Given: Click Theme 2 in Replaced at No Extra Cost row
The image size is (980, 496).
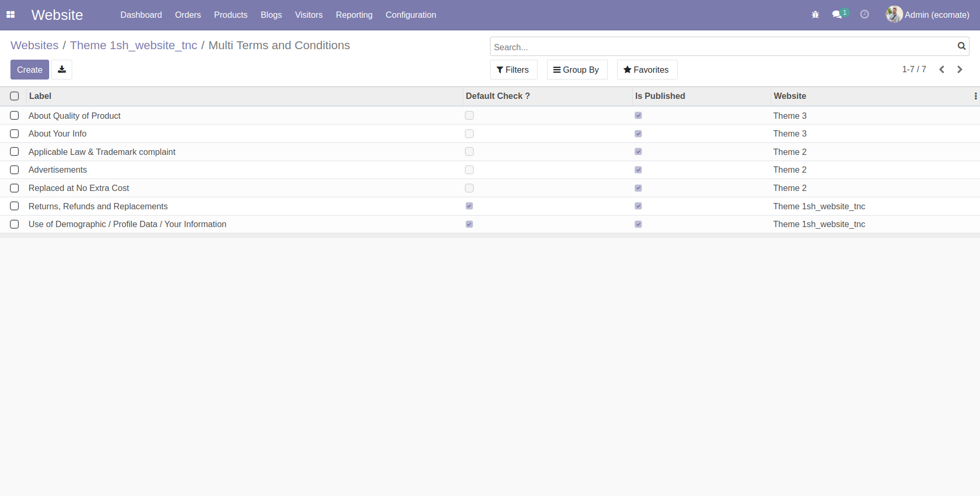Looking at the screenshot, I should click(790, 188).
